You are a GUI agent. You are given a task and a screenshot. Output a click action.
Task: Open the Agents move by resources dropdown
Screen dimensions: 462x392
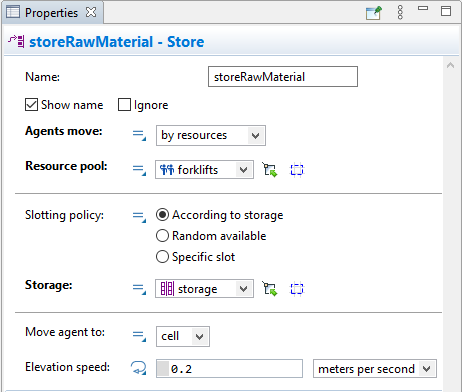211,135
